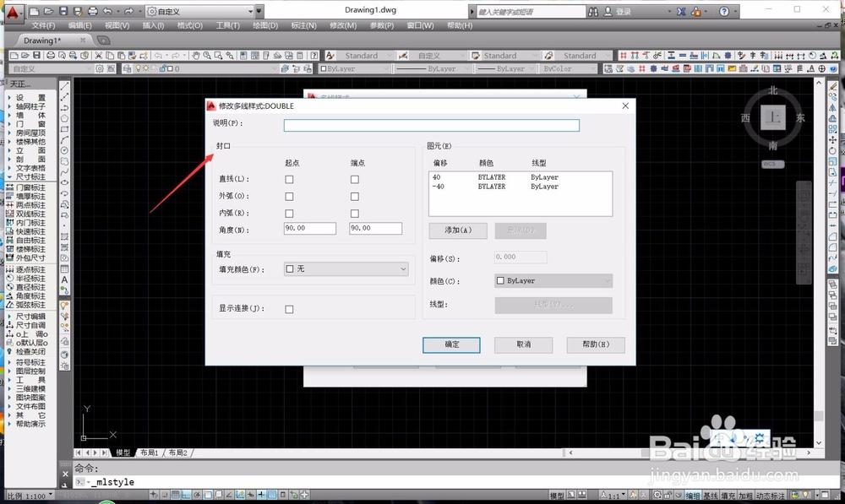Click the Undo arrow in quick access toolbar
Image resolution: width=845 pixels, height=504 pixels.
tap(108, 11)
